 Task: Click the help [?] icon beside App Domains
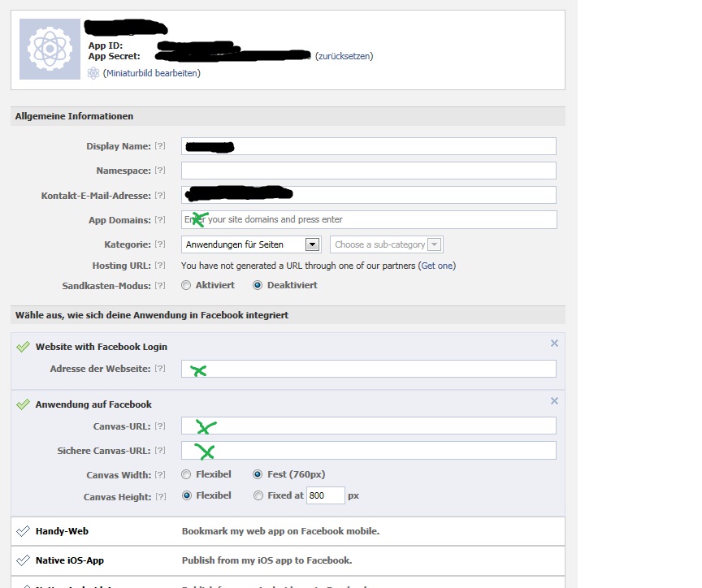point(160,220)
